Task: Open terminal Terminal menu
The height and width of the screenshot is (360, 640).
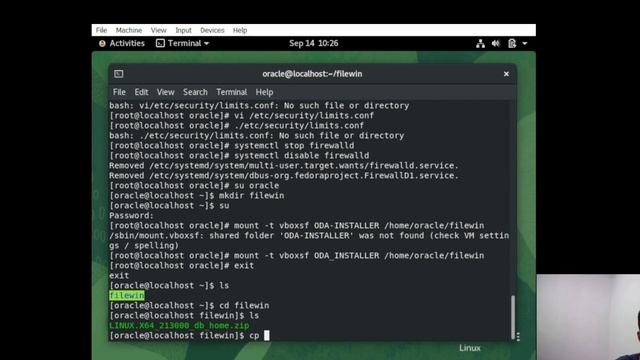Action: (x=231, y=92)
